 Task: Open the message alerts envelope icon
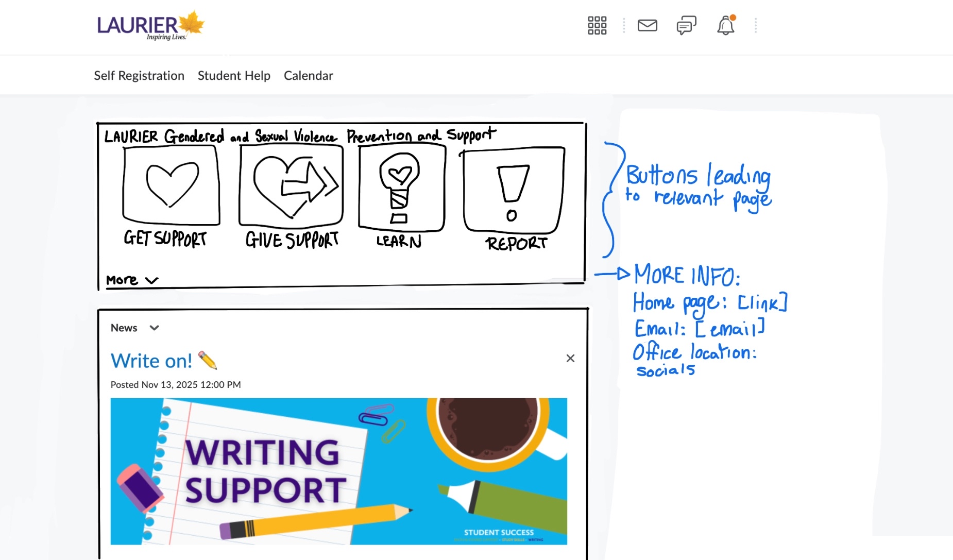click(x=648, y=25)
